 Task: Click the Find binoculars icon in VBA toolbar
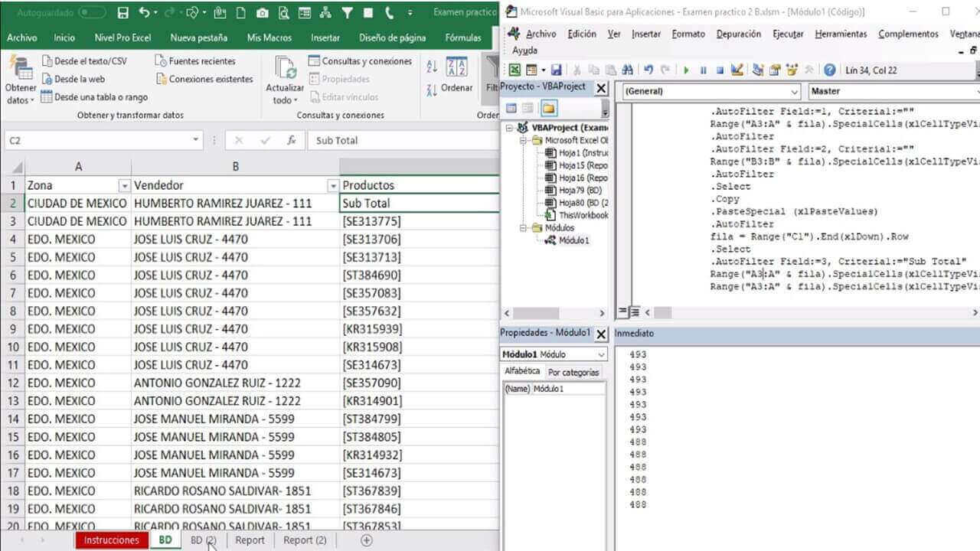point(628,70)
